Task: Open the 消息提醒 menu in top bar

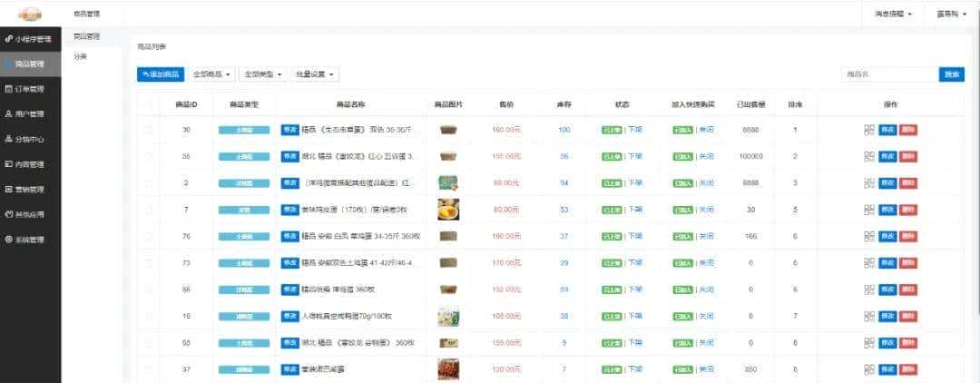Action: click(893, 15)
